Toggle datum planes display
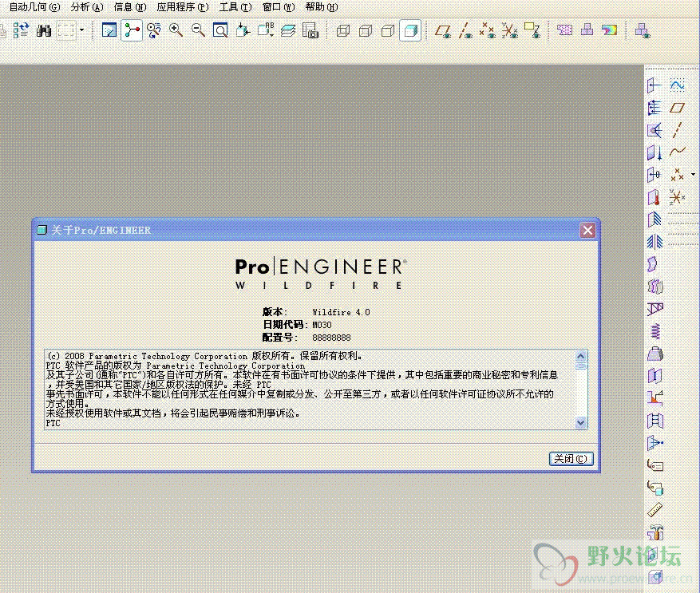Viewport: 700px width, 593px height. point(443,30)
